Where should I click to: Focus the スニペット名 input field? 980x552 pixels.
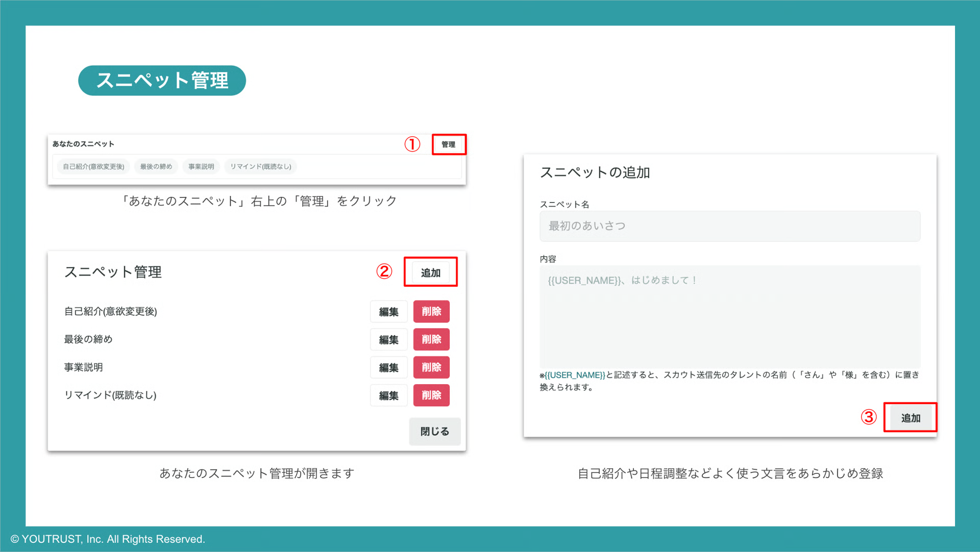pyautogui.click(x=730, y=226)
